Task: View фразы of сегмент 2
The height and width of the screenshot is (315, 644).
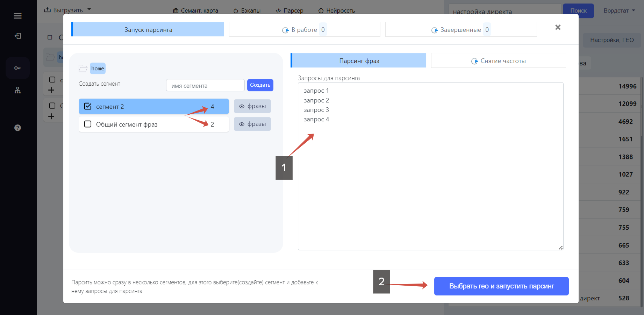Action: 252,106
